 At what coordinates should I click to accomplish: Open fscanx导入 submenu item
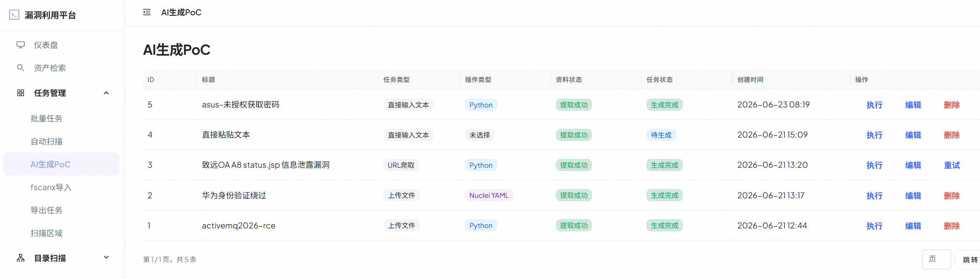51,187
